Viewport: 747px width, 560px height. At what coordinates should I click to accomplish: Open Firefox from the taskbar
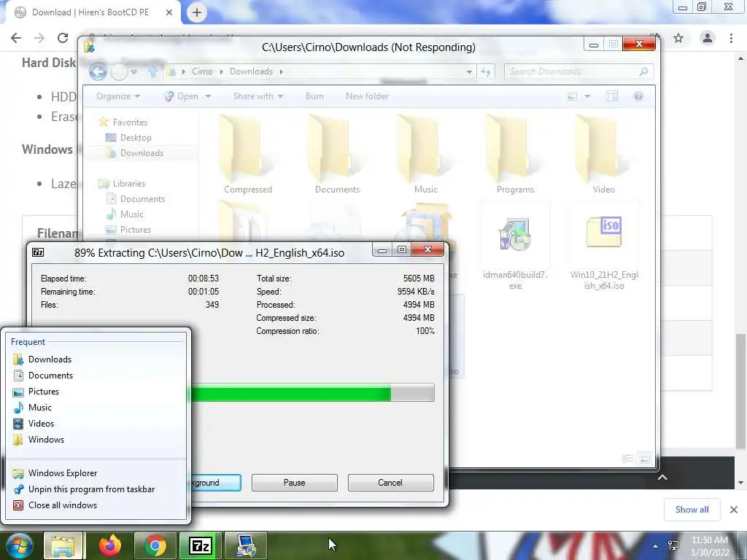[x=110, y=545]
